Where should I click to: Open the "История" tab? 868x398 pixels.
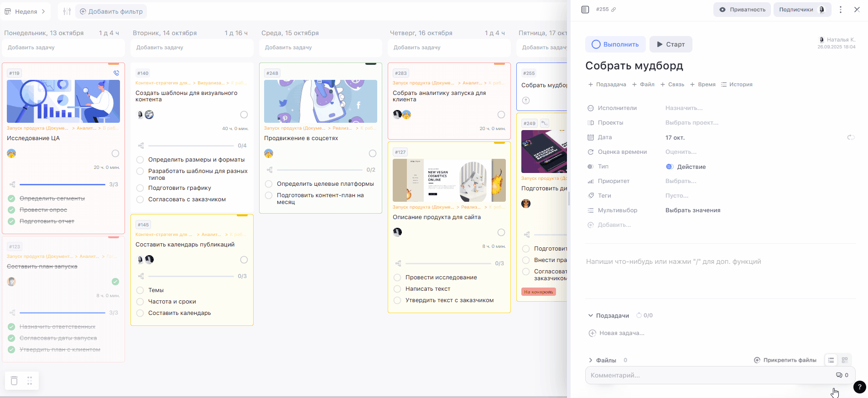pyautogui.click(x=737, y=84)
